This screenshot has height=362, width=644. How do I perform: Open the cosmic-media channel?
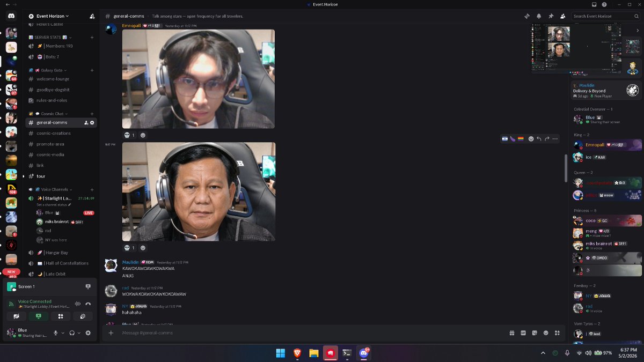point(61,155)
